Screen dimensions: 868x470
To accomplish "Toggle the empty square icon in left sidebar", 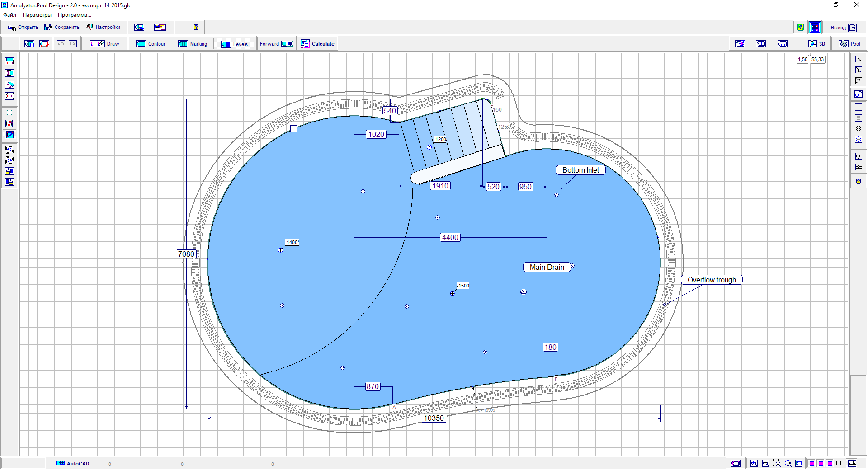I will 9,113.
